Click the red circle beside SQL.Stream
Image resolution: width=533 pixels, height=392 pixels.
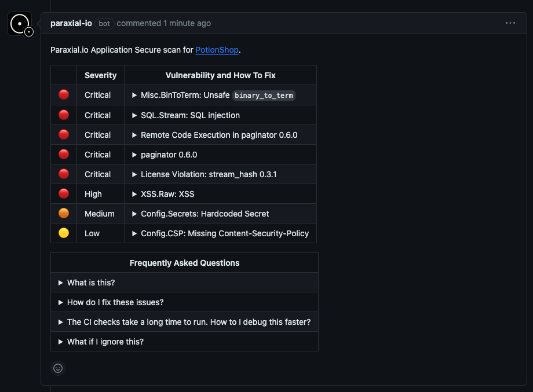[x=64, y=115]
